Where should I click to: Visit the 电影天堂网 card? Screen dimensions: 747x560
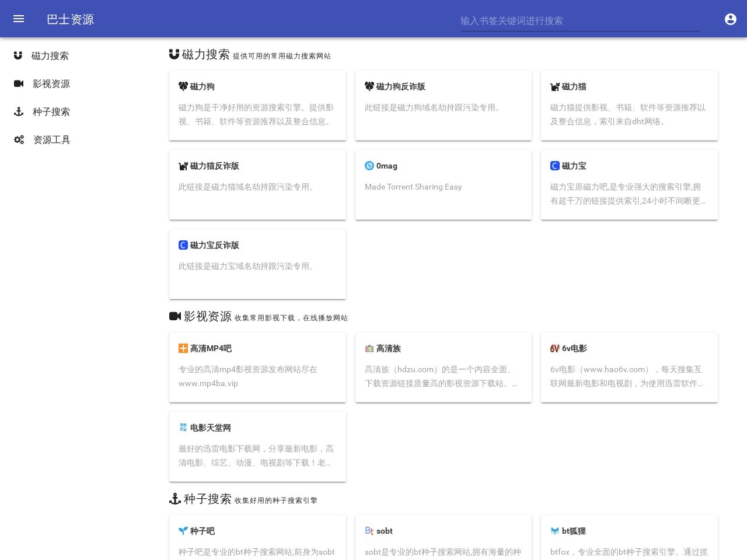[x=257, y=446]
